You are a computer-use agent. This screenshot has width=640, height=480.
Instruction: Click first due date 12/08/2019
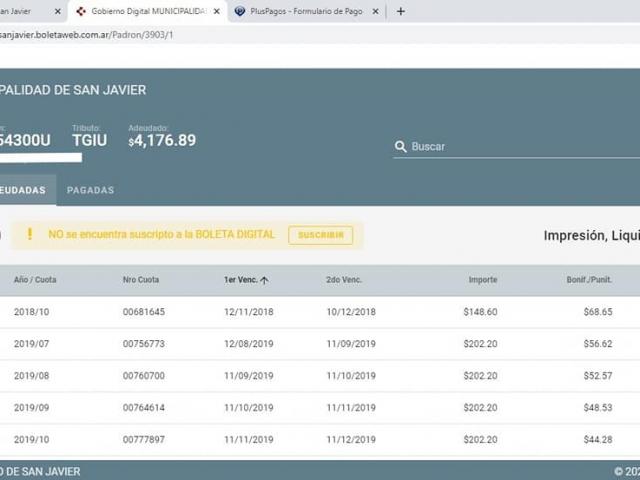(249, 344)
